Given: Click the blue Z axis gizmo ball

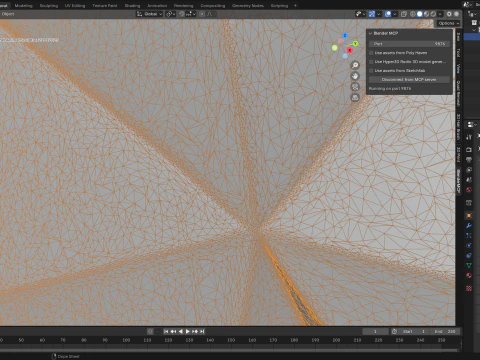Looking at the screenshot, I should coord(345,36).
